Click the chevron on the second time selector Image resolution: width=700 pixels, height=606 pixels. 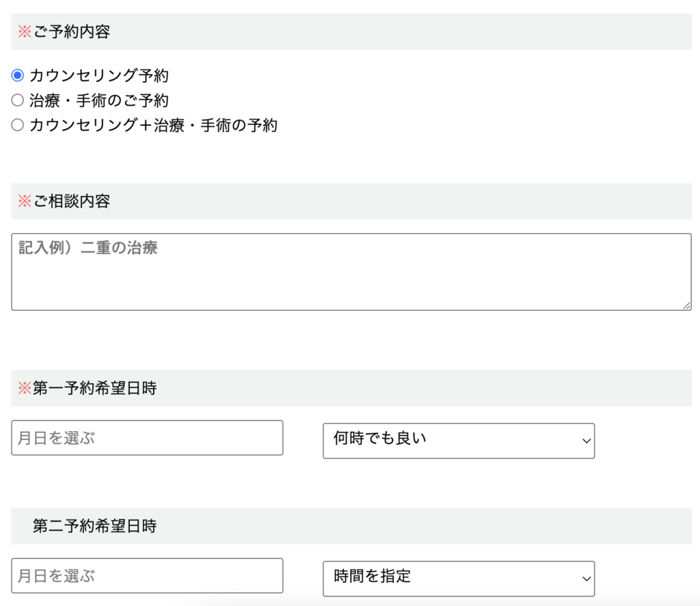587,578
